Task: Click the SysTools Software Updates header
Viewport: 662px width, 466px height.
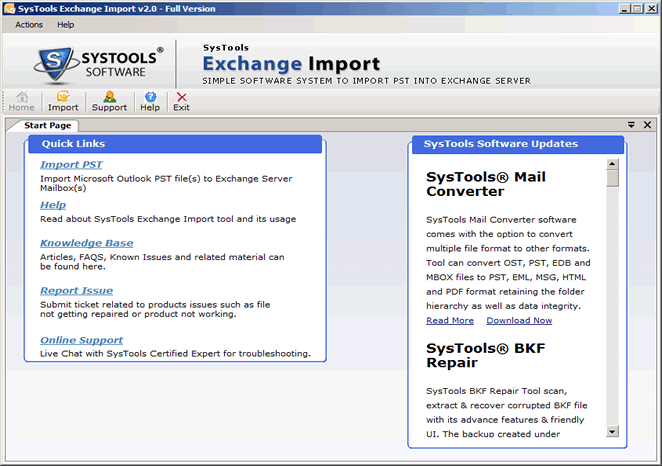Action: tap(518, 144)
